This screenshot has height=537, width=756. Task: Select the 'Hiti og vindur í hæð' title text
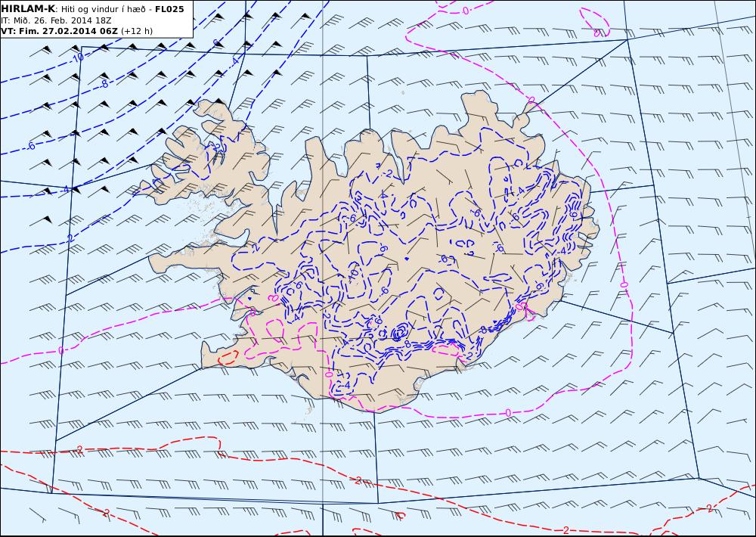pos(103,10)
